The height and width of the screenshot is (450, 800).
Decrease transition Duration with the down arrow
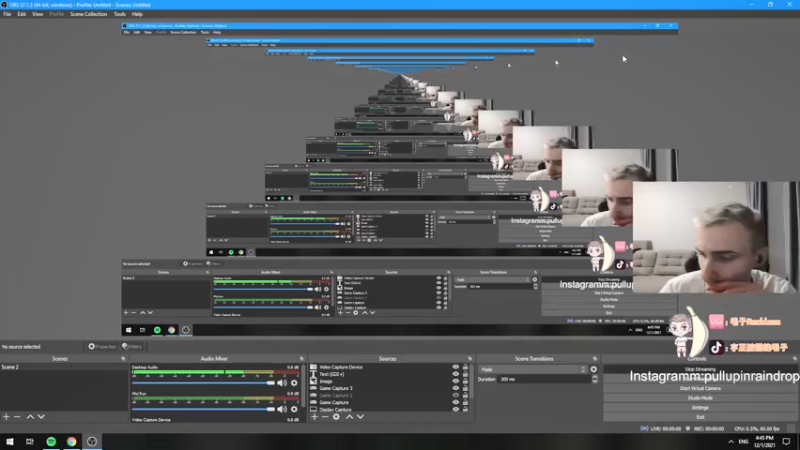coord(594,381)
